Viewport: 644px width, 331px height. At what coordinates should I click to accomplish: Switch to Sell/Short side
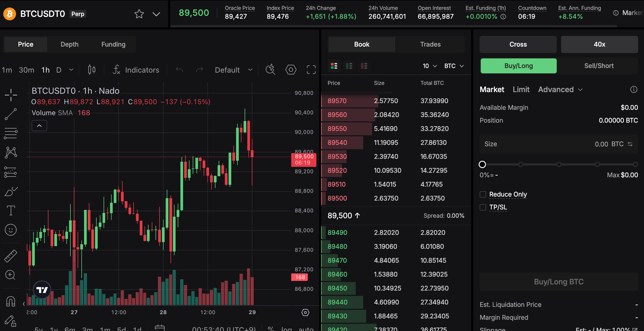pyautogui.click(x=599, y=66)
